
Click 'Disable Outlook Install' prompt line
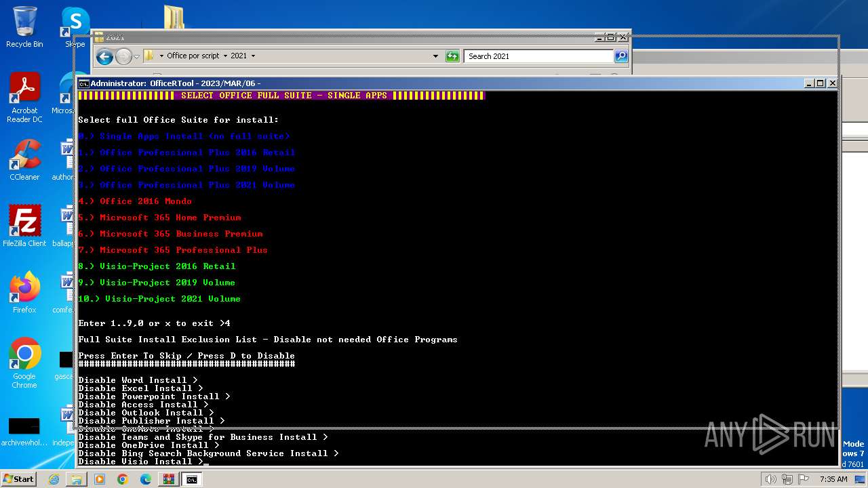click(146, 413)
